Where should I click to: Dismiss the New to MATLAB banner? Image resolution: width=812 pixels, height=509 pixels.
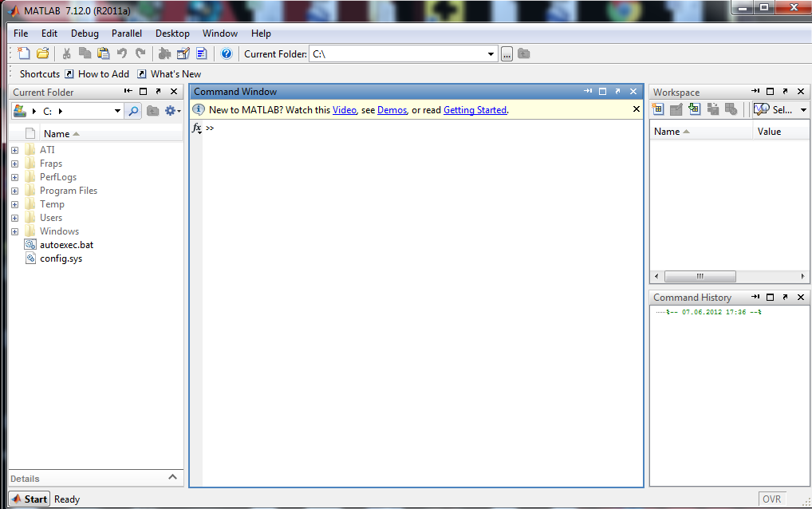tap(636, 109)
